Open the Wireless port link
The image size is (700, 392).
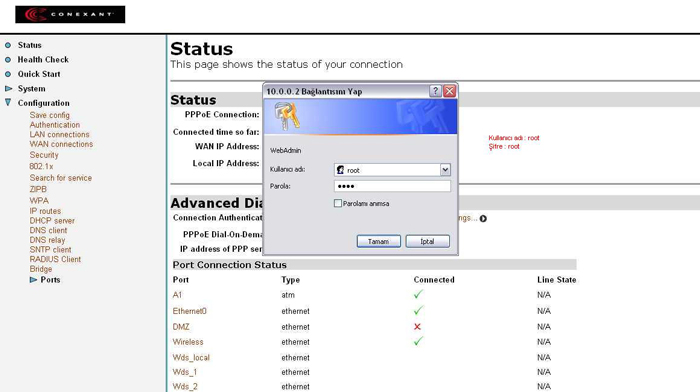coord(188,342)
